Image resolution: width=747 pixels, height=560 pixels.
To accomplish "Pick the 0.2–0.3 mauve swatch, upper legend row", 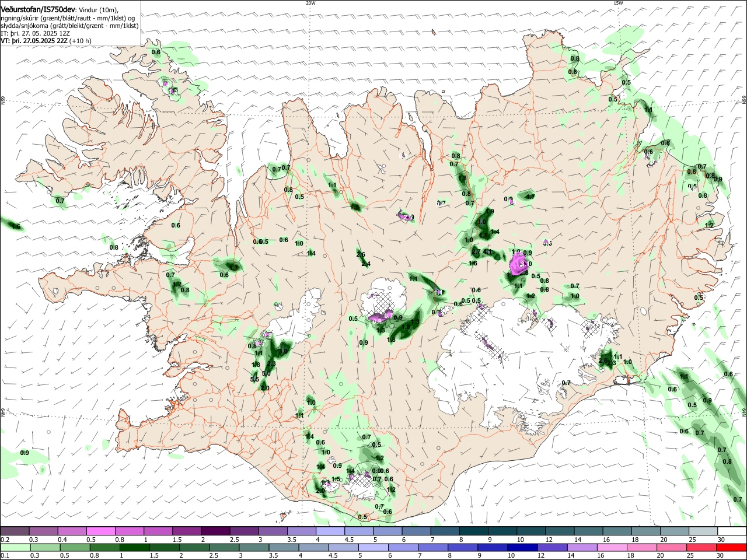I will click(x=15, y=531).
